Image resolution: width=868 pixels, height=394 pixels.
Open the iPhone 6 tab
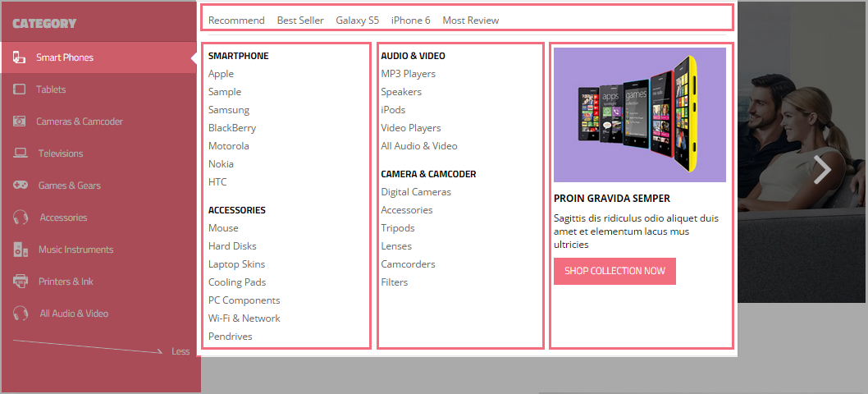(x=411, y=21)
